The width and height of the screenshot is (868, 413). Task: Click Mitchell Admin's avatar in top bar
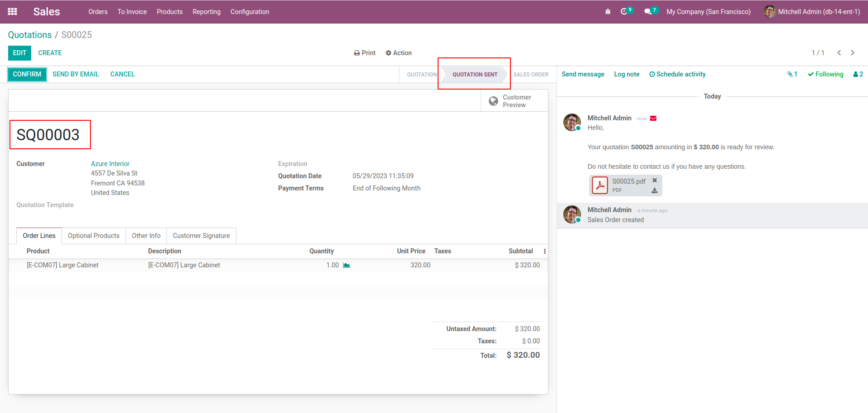[x=769, y=12]
